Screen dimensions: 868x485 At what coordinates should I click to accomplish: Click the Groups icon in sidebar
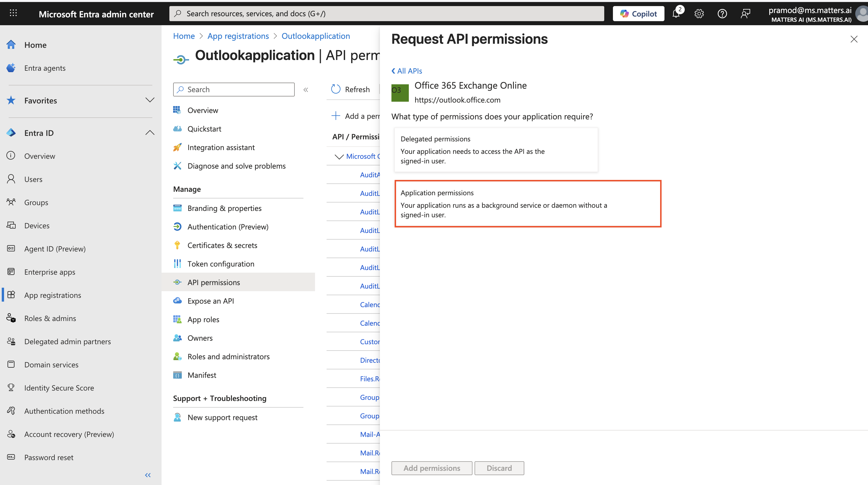(11, 202)
